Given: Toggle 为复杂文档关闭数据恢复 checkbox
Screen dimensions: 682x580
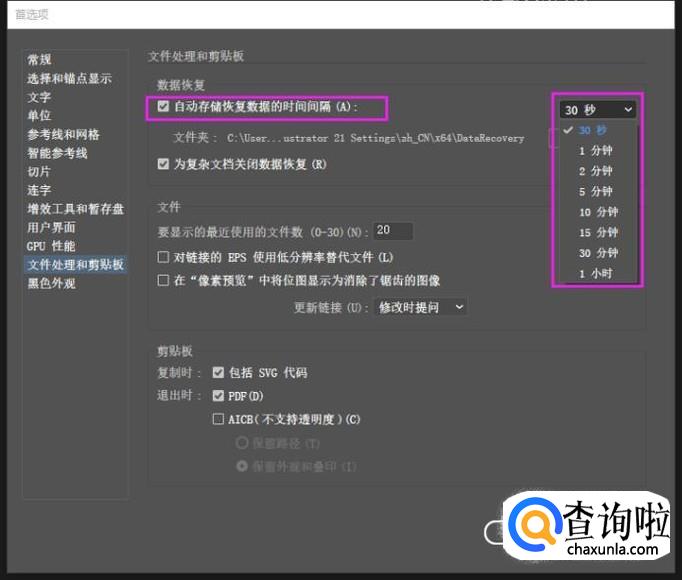Looking at the screenshot, I should 164,164.
